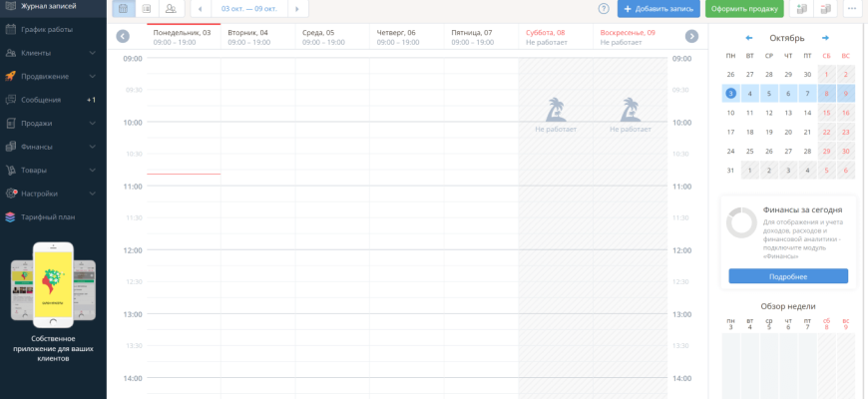
Task: Switch to the week calendar view icon
Action: (x=123, y=9)
